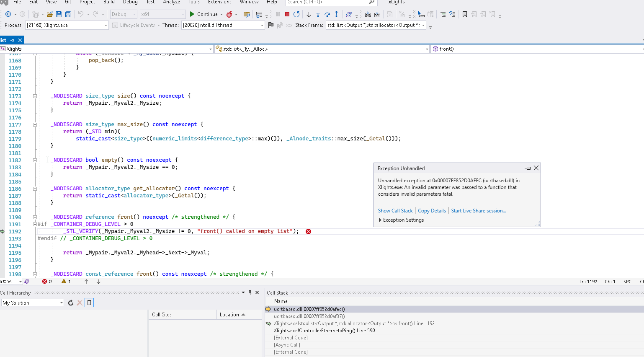Image resolution: width=644 pixels, height=357 pixels.
Task: Click the Save All icon
Action: [x=67, y=14]
